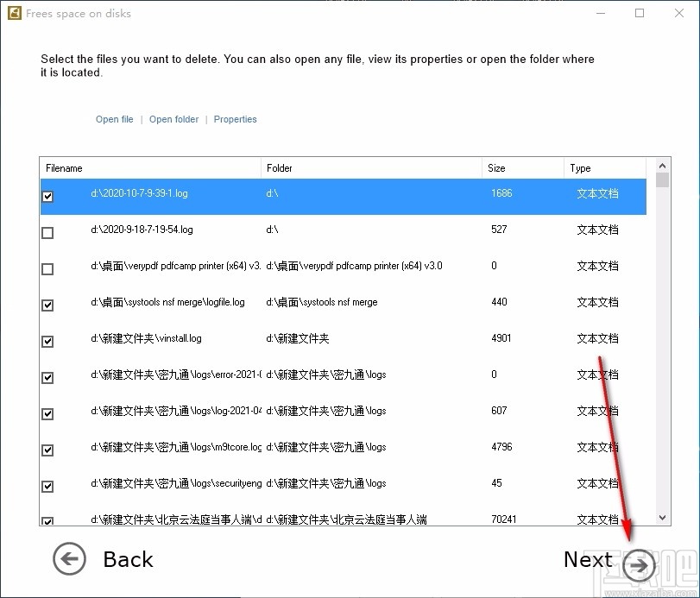
Task: Check the 2020-9-18-7-19-54.log file checkbox
Action: point(47,232)
